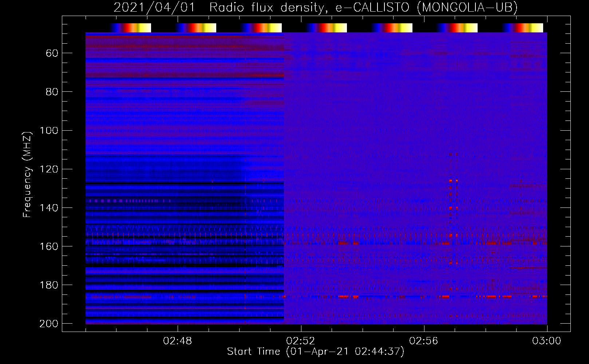
Task: Click the 100 frequency tick label
Action: (49, 131)
